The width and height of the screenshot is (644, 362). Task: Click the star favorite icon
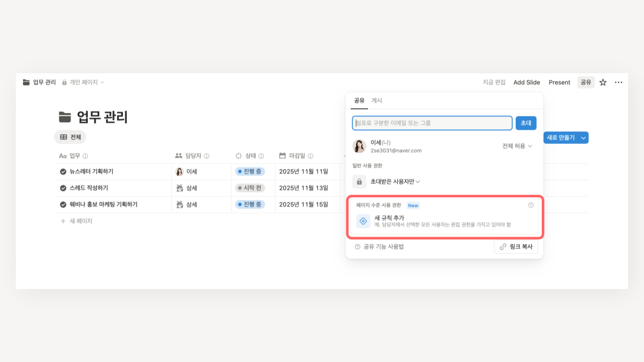(603, 82)
